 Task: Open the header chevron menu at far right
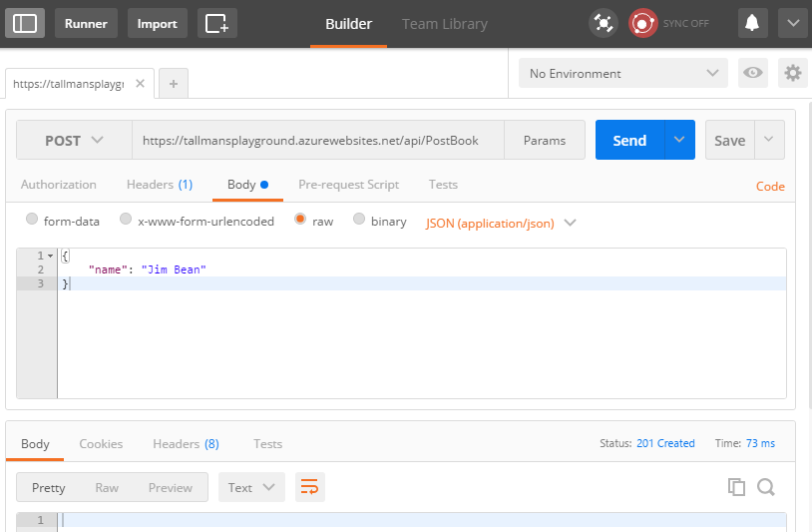click(793, 23)
